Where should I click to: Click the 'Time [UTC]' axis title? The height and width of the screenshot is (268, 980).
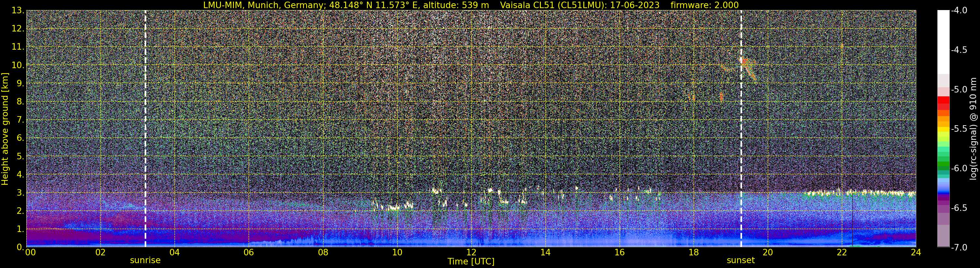pyautogui.click(x=471, y=262)
